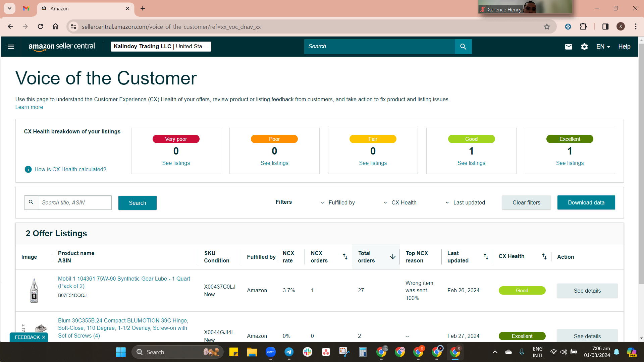
Task: Click the Clear filters button
Action: (x=526, y=202)
